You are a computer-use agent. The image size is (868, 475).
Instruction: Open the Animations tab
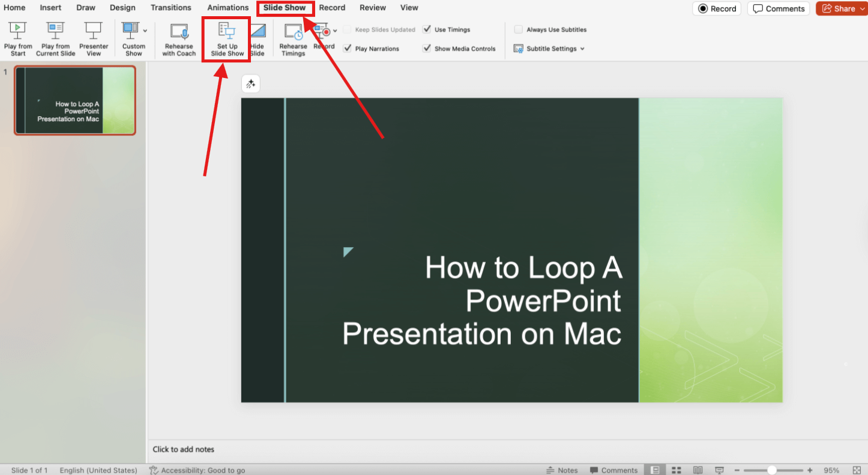tap(228, 8)
